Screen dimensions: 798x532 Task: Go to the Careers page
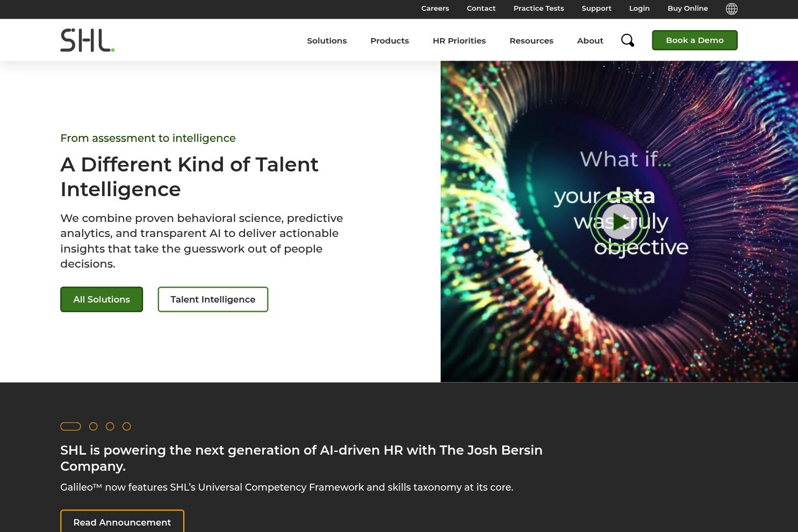[435, 9]
